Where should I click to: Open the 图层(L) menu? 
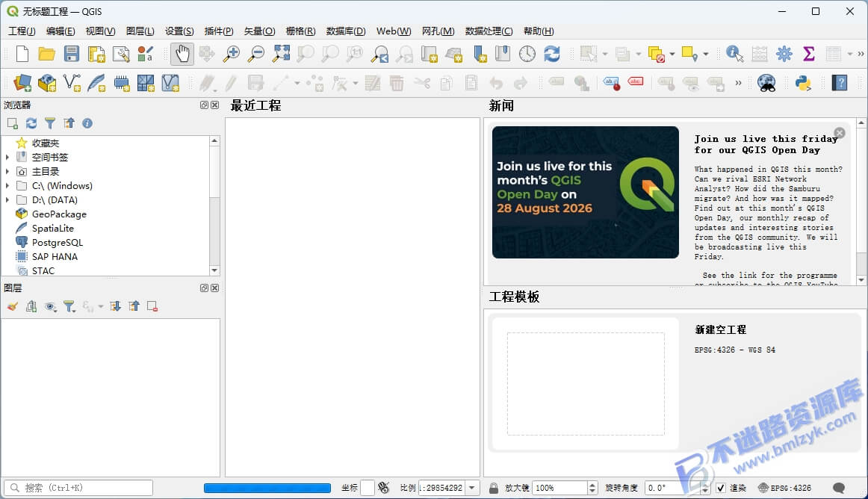tap(140, 31)
